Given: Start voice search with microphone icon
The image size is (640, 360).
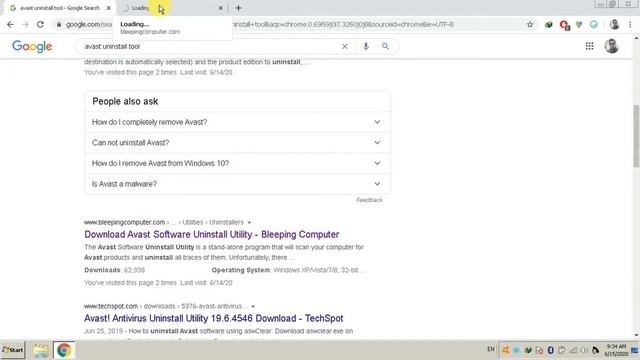Looking at the screenshot, I should [366, 46].
